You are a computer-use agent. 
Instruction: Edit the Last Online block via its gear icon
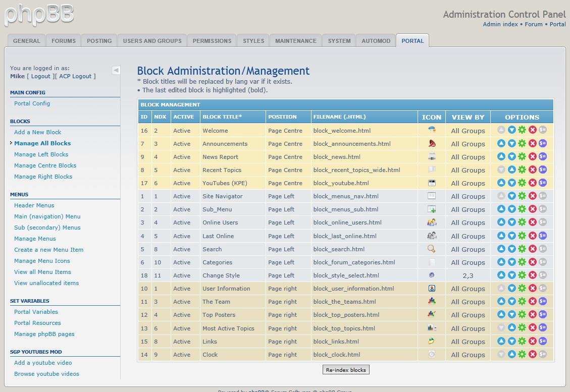(523, 236)
